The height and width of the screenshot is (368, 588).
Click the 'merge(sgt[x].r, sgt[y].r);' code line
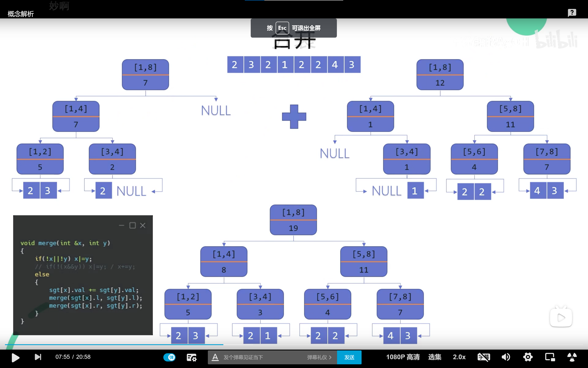pyautogui.click(x=96, y=306)
